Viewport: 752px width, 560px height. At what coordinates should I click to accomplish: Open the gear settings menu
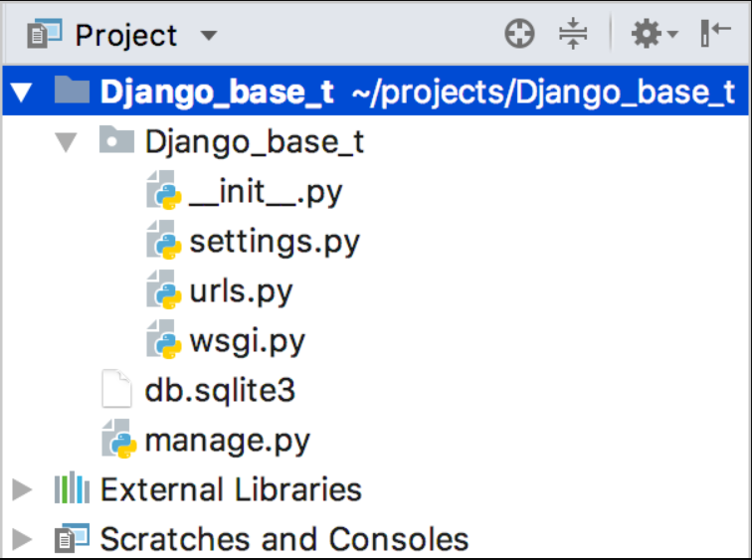tap(654, 34)
